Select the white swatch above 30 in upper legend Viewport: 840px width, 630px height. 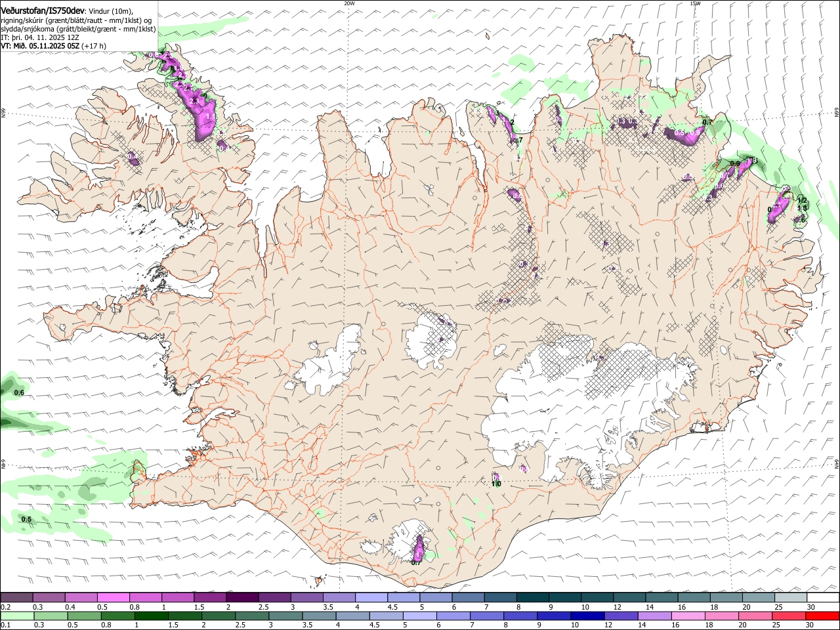[x=823, y=597]
